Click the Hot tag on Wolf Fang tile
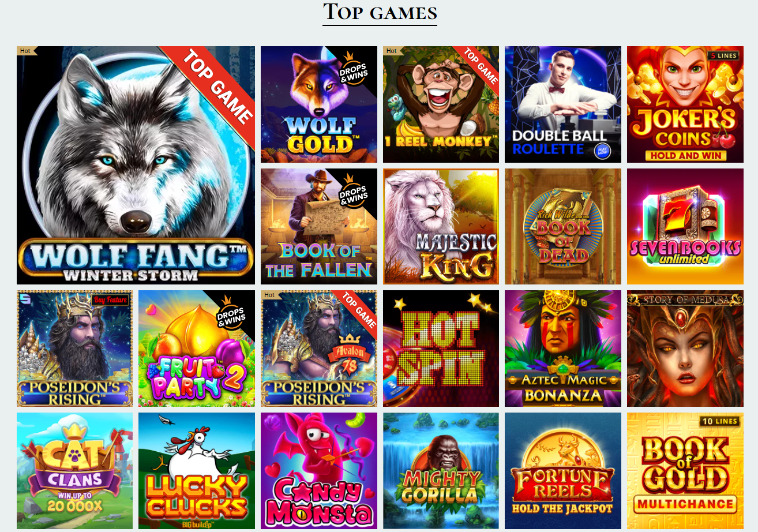758x532 pixels. pos(27,51)
